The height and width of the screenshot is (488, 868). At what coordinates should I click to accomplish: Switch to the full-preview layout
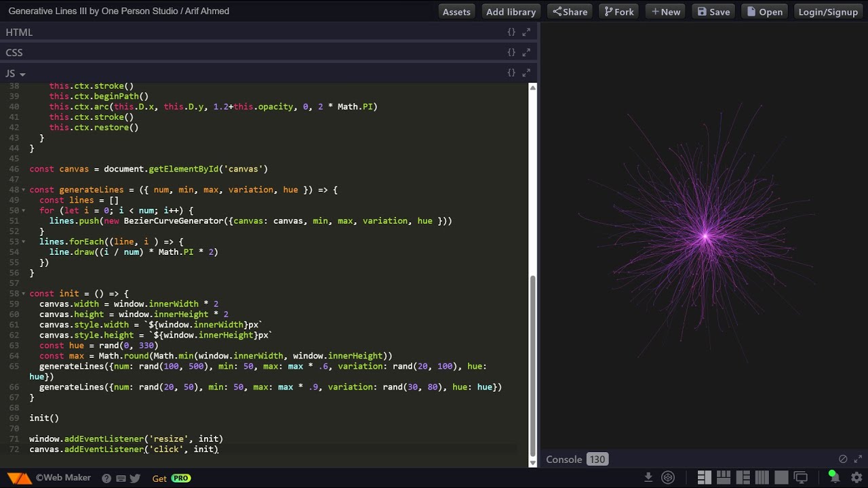782,477
